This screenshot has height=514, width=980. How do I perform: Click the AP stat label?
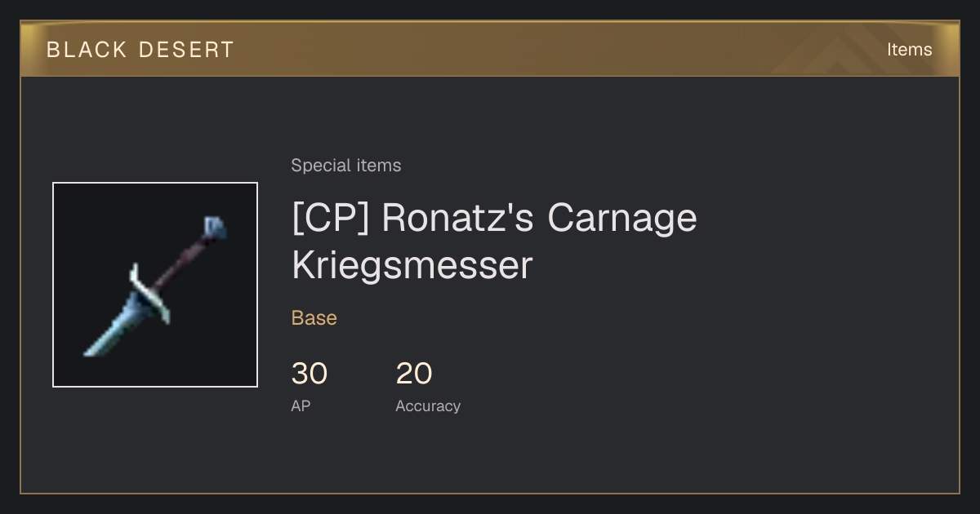pyautogui.click(x=301, y=405)
